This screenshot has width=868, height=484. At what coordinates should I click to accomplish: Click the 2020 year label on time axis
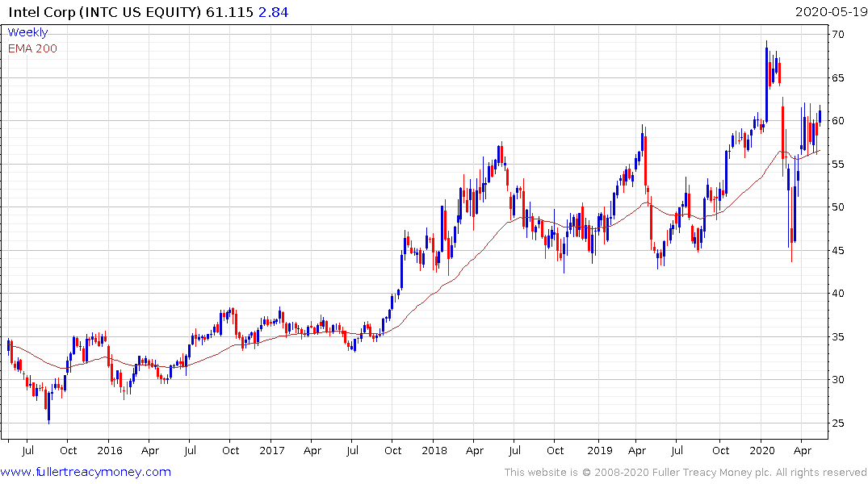coord(761,450)
